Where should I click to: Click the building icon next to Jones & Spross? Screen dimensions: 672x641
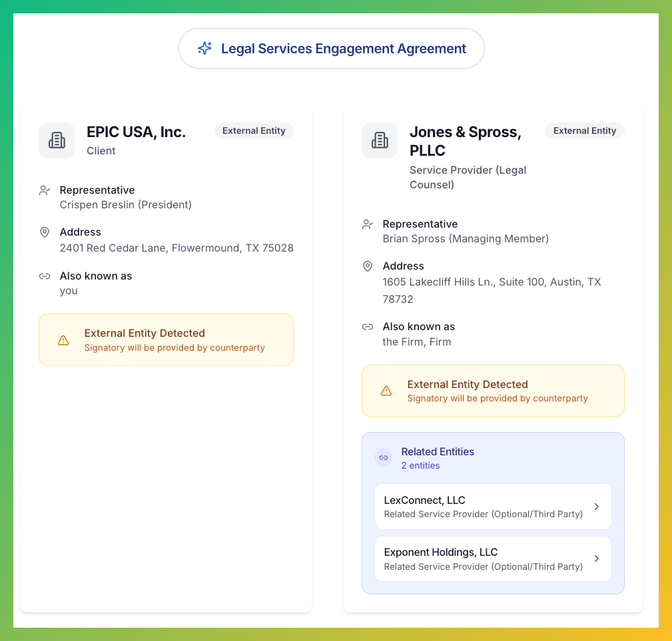(x=380, y=140)
